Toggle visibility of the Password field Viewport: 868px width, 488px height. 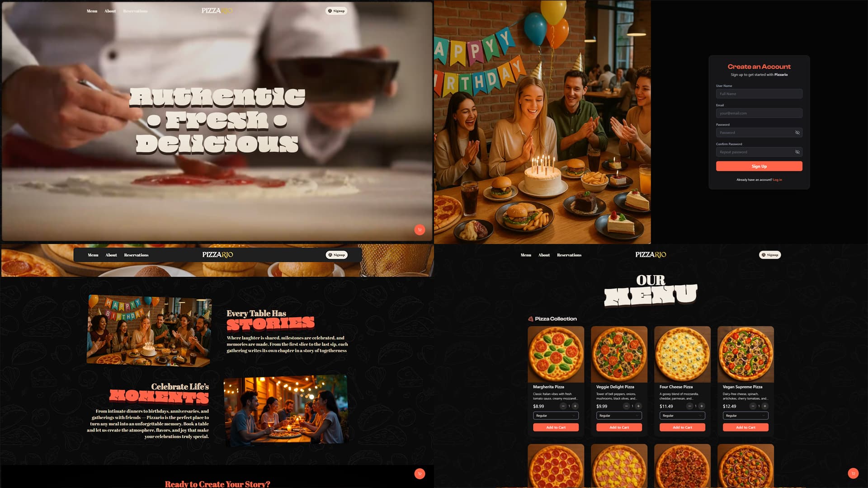click(797, 133)
